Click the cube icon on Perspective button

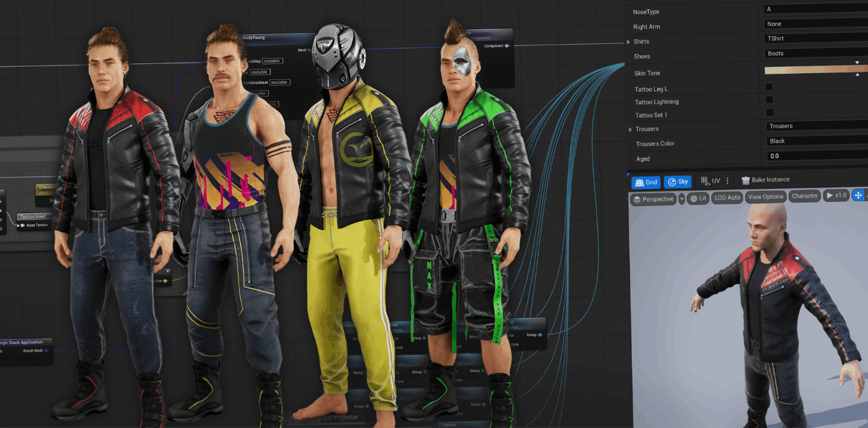pyautogui.click(x=637, y=199)
